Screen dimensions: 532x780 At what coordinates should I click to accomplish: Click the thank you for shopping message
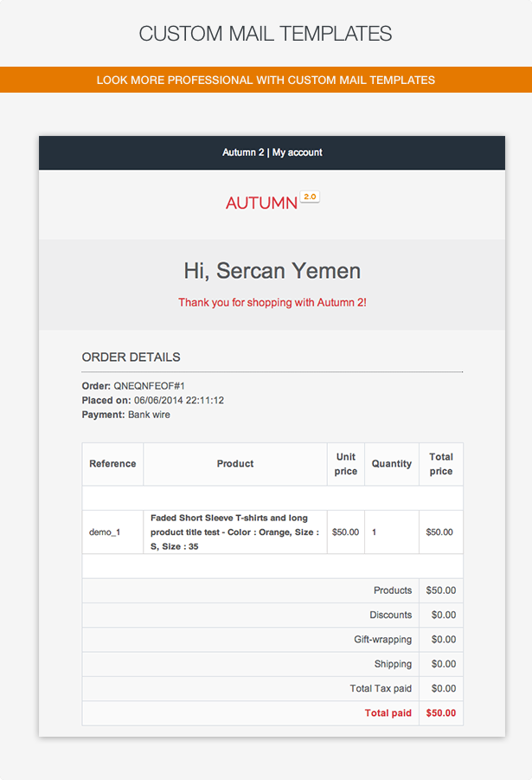pos(272,302)
